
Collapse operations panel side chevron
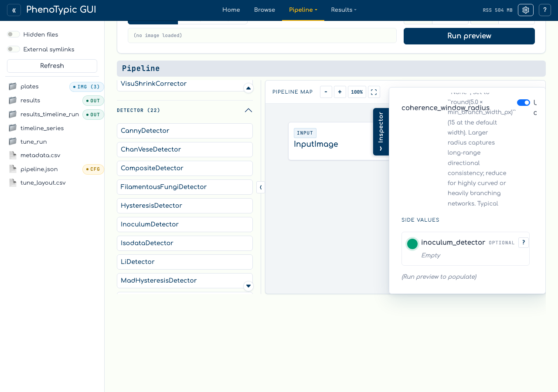[x=261, y=187]
